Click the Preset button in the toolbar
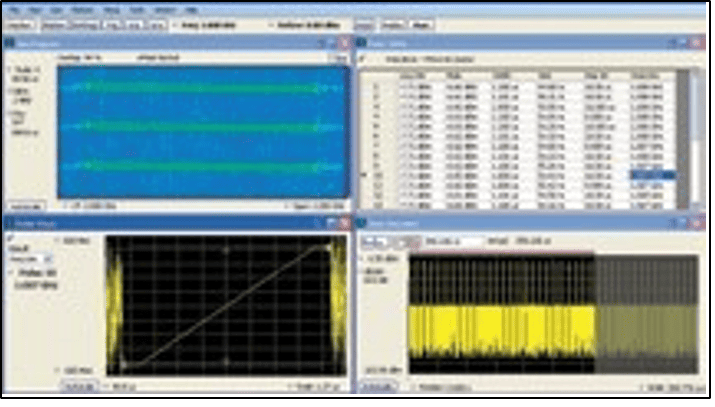 pyautogui.click(x=365, y=22)
